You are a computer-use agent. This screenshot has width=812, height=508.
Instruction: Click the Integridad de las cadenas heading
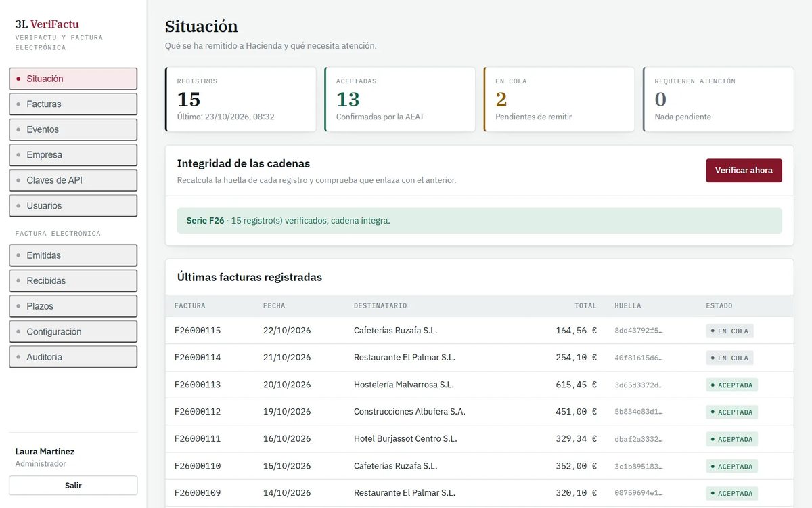coord(244,163)
